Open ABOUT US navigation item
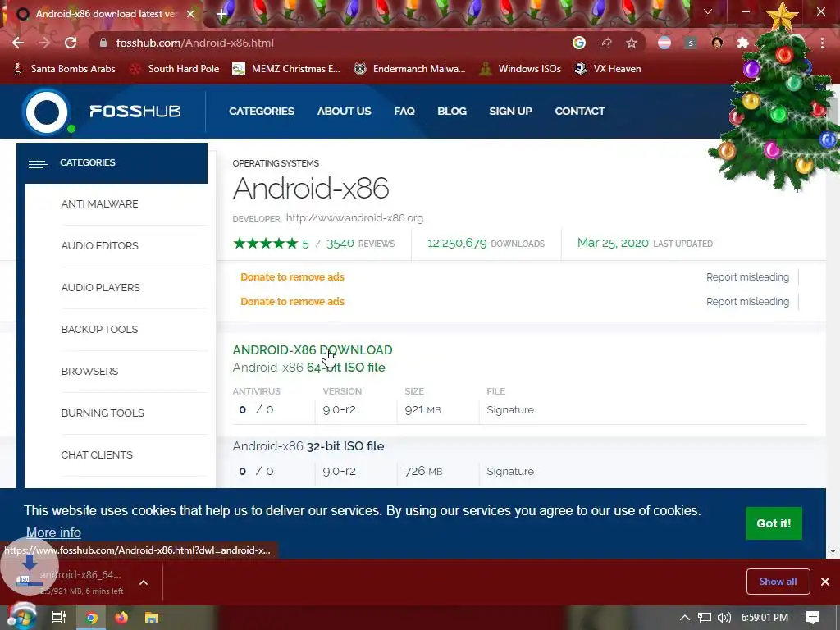The image size is (840, 630). point(344,111)
